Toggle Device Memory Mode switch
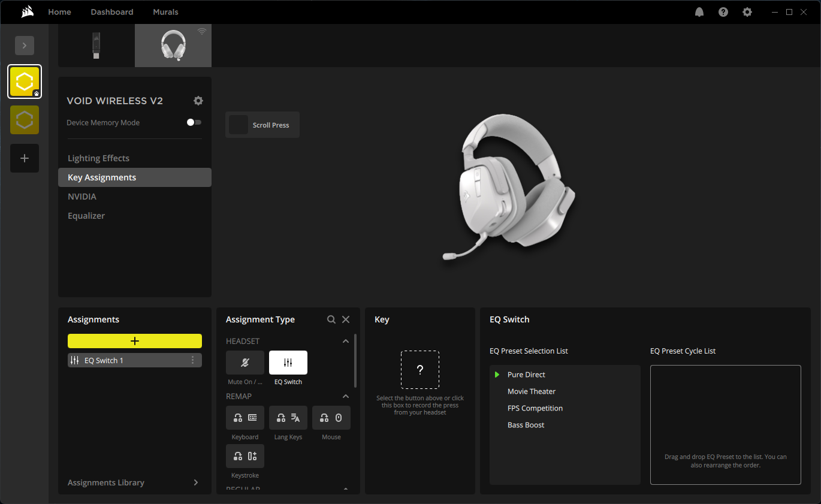This screenshot has height=504, width=821. click(x=194, y=122)
